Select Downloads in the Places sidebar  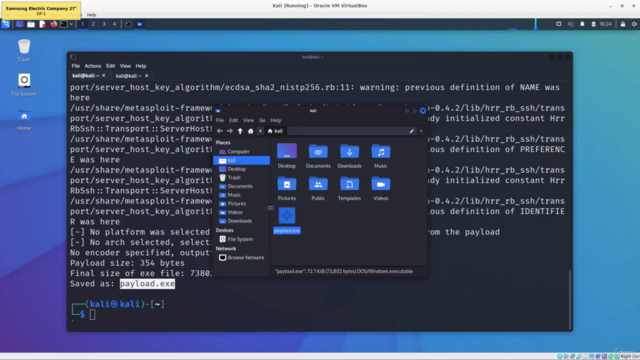[241, 221]
